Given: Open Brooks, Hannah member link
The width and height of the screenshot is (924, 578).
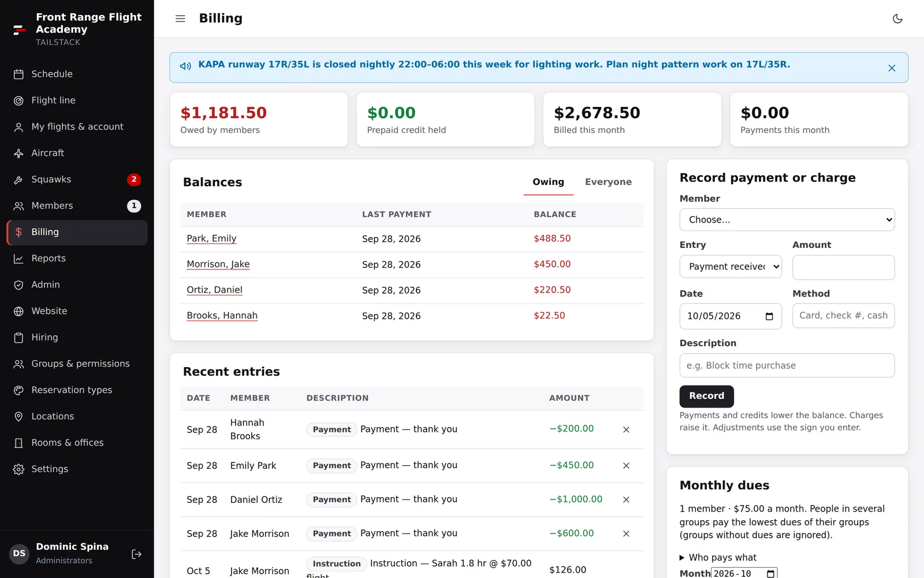Looking at the screenshot, I should [222, 316].
